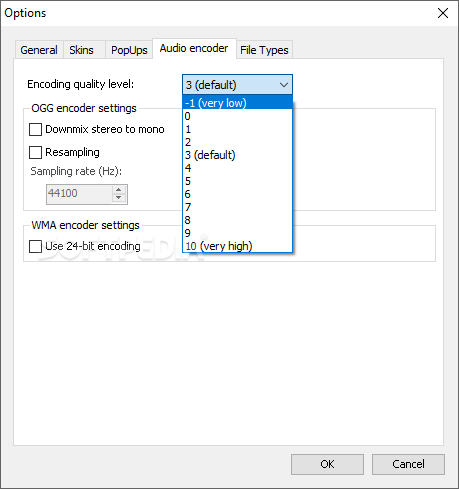Confirm settings with OK button
459x489 pixels.
pyautogui.click(x=327, y=464)
